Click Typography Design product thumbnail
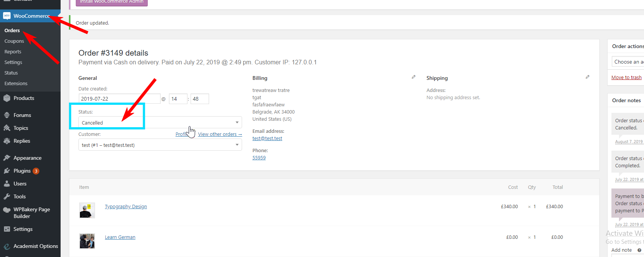 87,210
